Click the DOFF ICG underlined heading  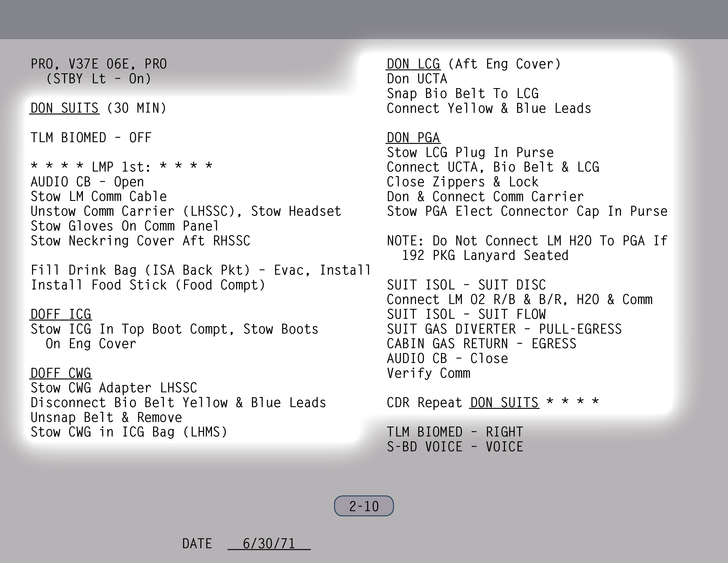tap(61, 314)
